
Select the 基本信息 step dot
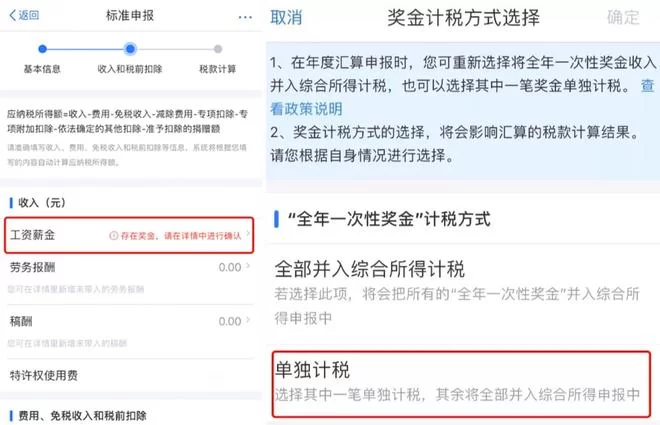pos(42,49)
